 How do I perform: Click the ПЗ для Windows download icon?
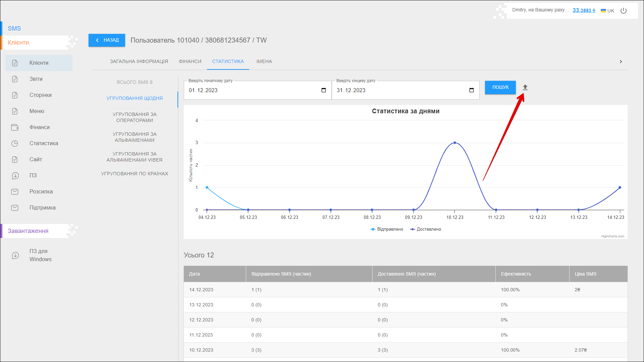point(15,255)
